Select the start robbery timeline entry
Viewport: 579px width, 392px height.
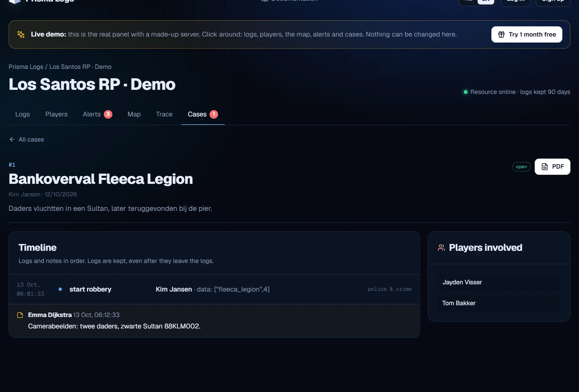[x=214, y=289]
